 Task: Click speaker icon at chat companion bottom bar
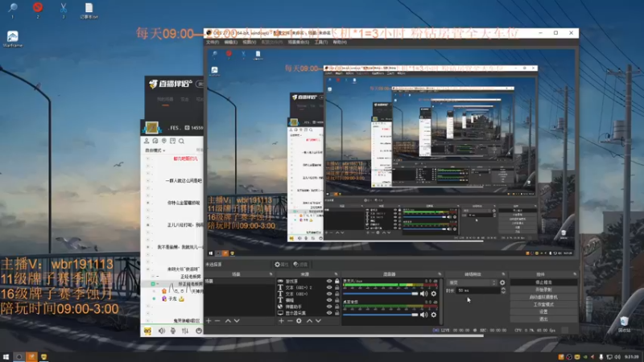pyautogui.click(x=162, y=331)
